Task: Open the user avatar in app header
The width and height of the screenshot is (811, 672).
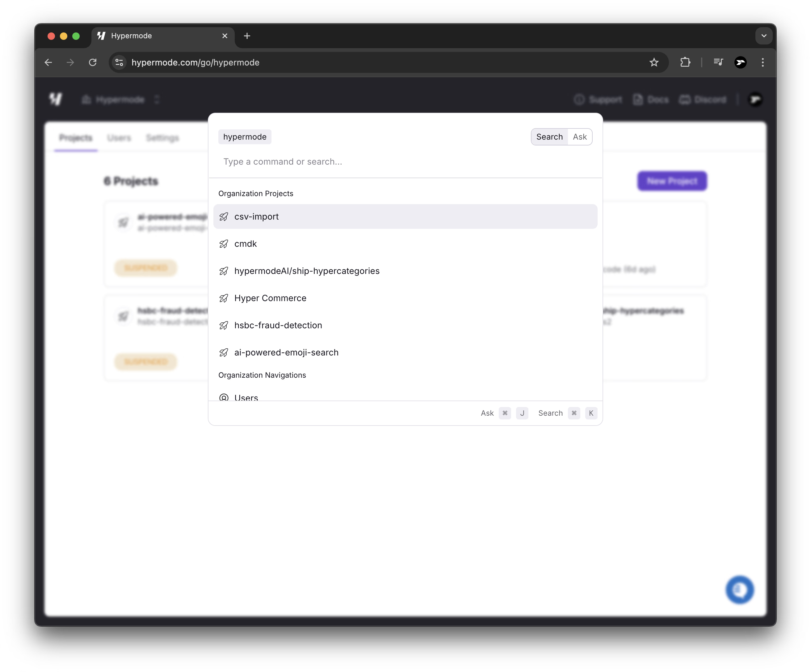Action: pyautogui.click(x=756, y=100)
